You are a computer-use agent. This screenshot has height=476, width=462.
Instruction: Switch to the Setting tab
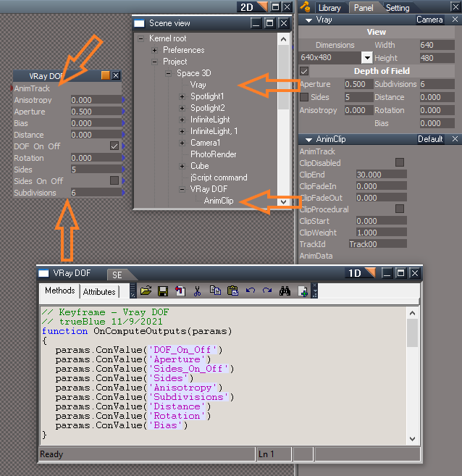398,7
